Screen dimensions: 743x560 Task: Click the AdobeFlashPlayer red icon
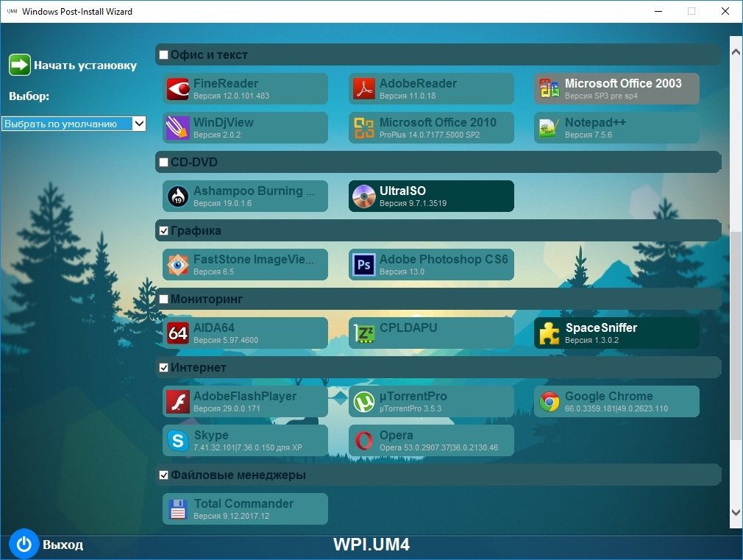(x=178, y=402)
